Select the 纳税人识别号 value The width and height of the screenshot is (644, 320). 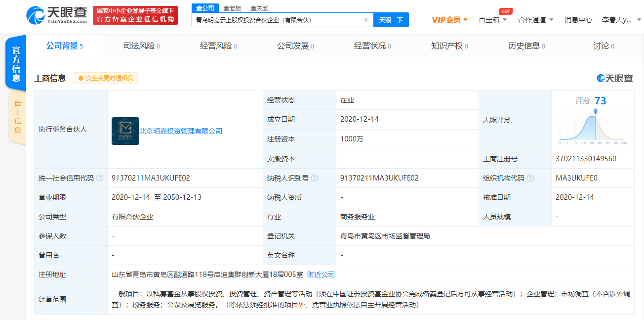[x=379, y=178]
